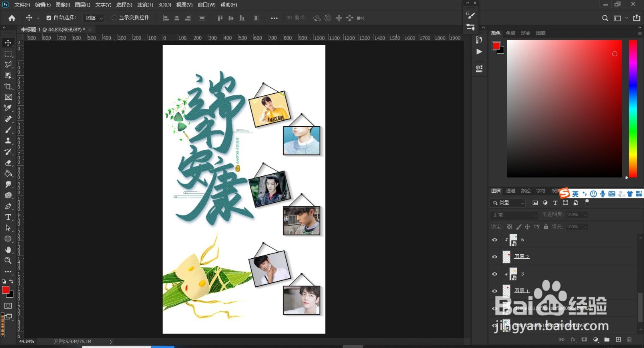
Task: Open the Edit Toolbar ellipsis button
Action: (8, 272)
